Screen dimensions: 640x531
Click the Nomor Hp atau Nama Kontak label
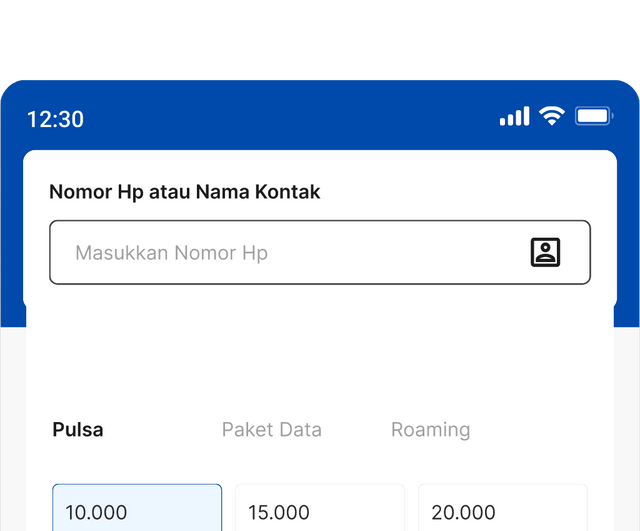tap(184, 192)
